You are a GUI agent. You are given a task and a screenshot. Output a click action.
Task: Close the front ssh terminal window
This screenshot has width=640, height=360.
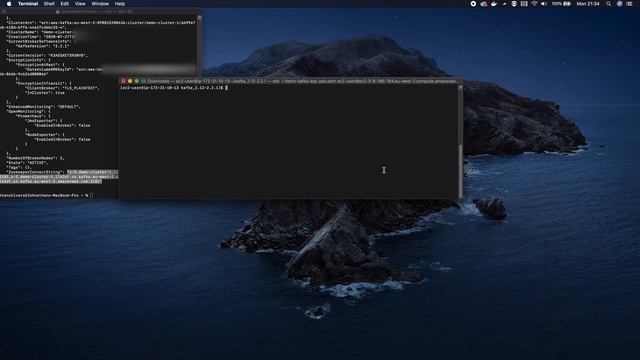click(x=123, y=81)
